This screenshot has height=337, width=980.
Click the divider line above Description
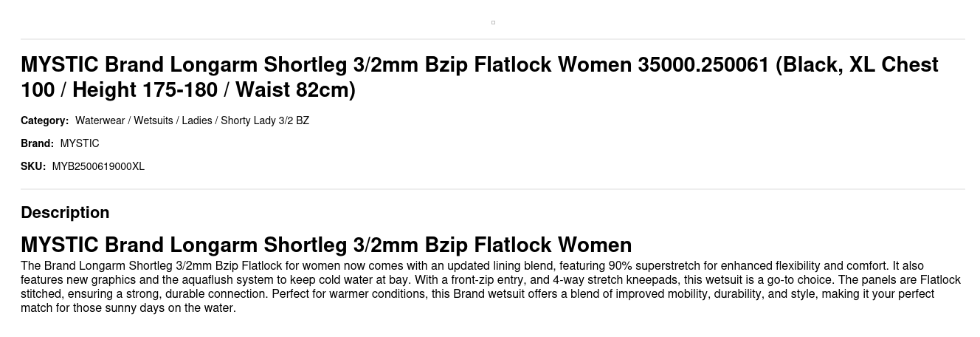[493, 189]
